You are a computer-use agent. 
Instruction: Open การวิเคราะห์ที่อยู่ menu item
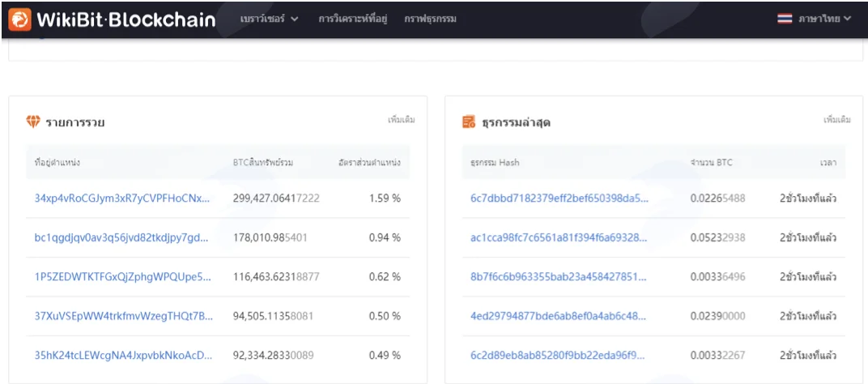(353, 19)
